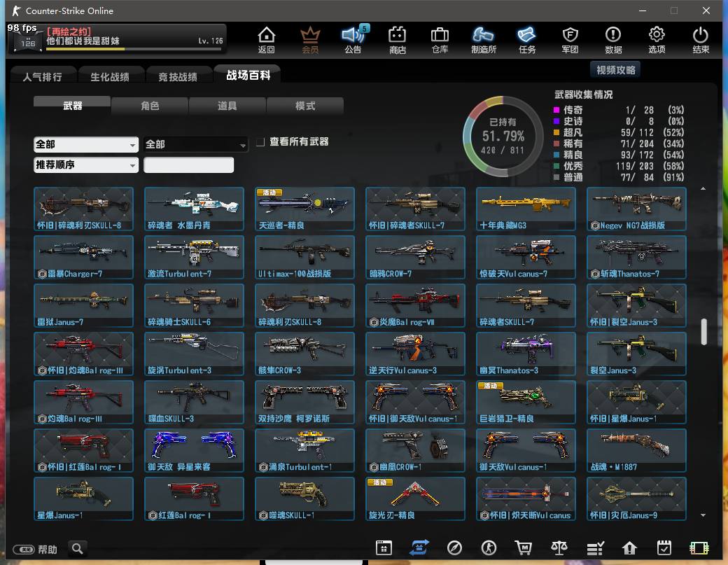728x565 pixels.
Task: Select the Ultimax-100战损版 weapon card
Action: [x=304, y=257]
